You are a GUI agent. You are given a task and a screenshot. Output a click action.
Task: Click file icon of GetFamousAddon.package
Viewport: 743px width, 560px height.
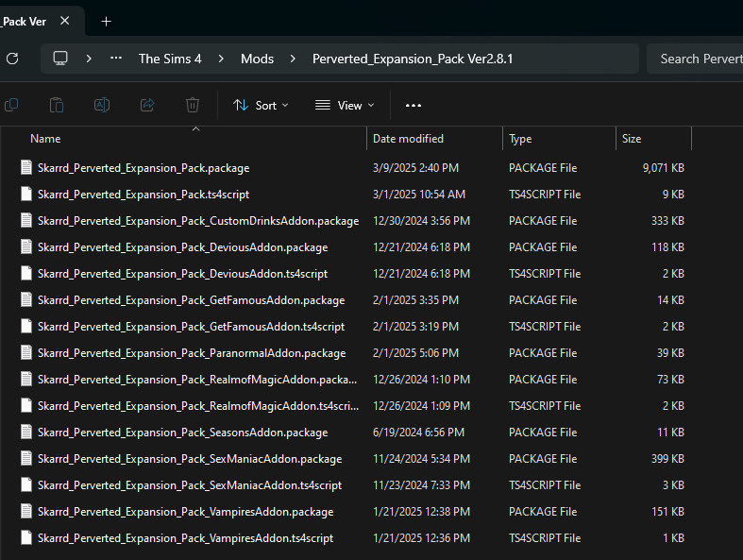coord(26,299)
